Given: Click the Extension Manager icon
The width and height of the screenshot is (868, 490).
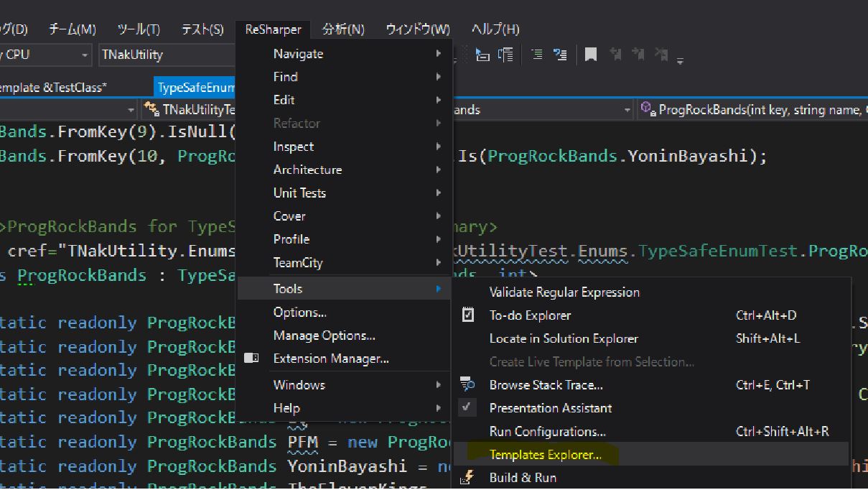Looking at the screenshot, I should point(251,358).
